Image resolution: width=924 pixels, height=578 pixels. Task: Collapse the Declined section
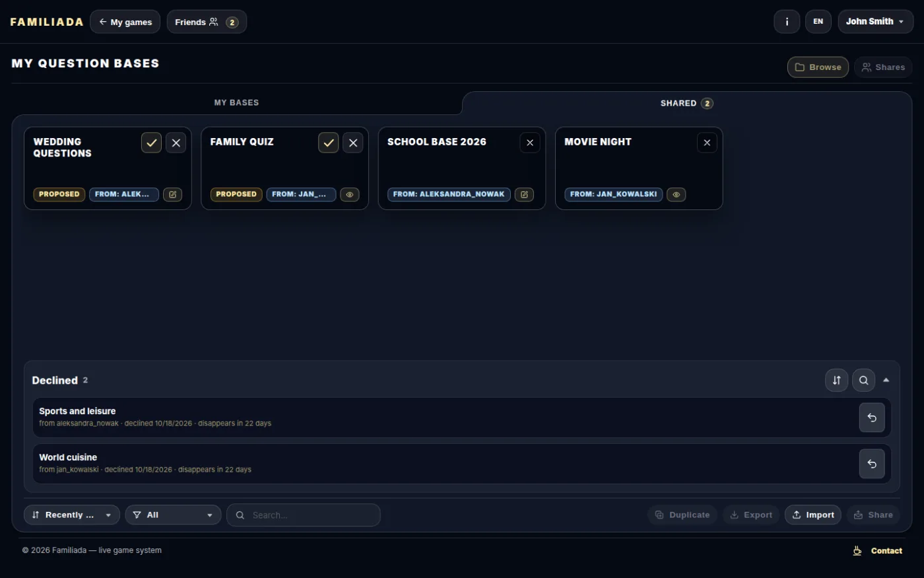coord(886,380)
